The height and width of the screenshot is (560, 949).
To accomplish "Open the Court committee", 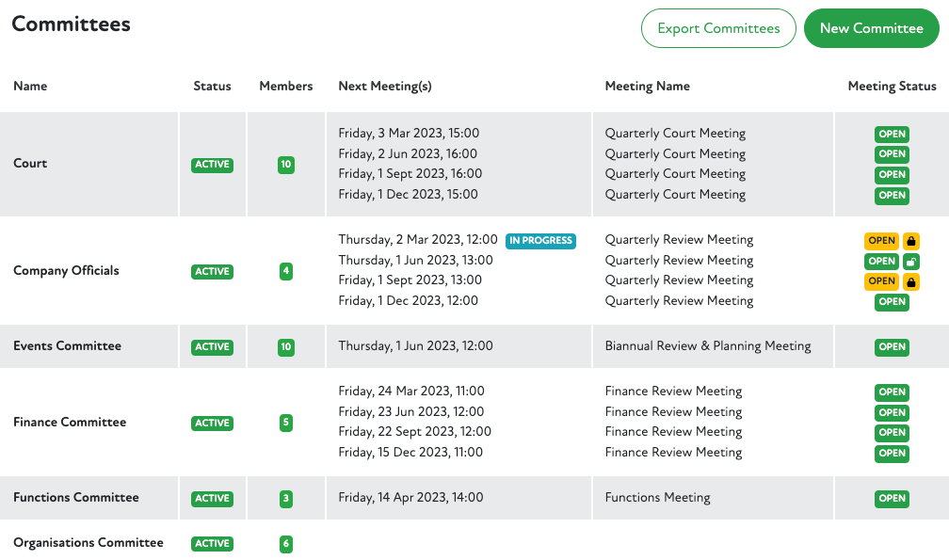I will coord(30,164).
